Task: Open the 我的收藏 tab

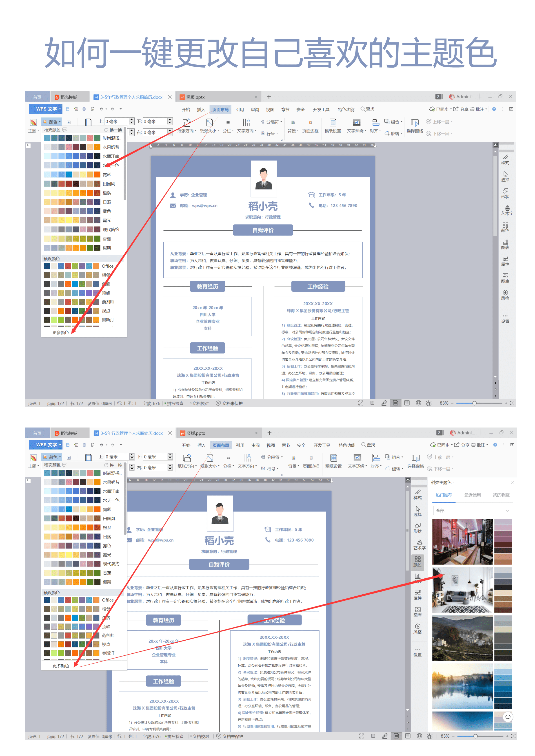Action: click(x=501, y=495)
